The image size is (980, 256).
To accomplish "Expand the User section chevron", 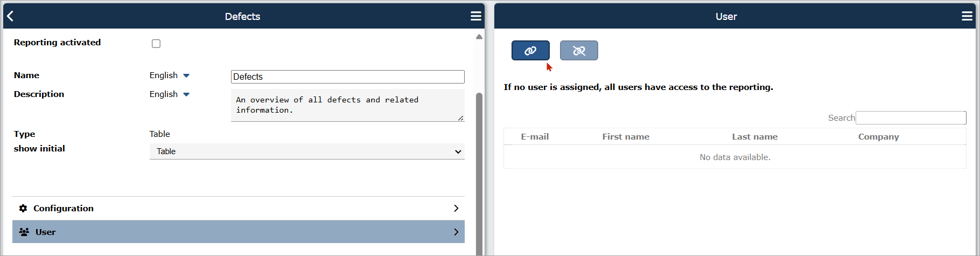I will [x=456, y=232].
